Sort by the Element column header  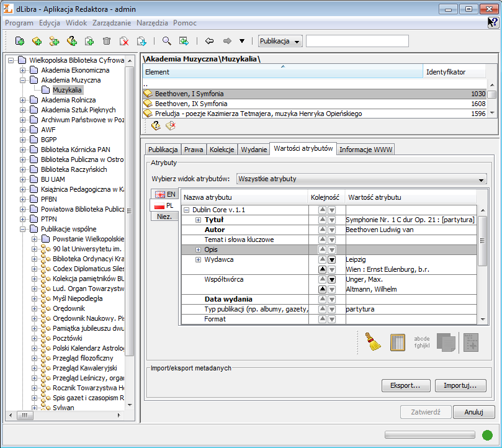coord(283,72)
